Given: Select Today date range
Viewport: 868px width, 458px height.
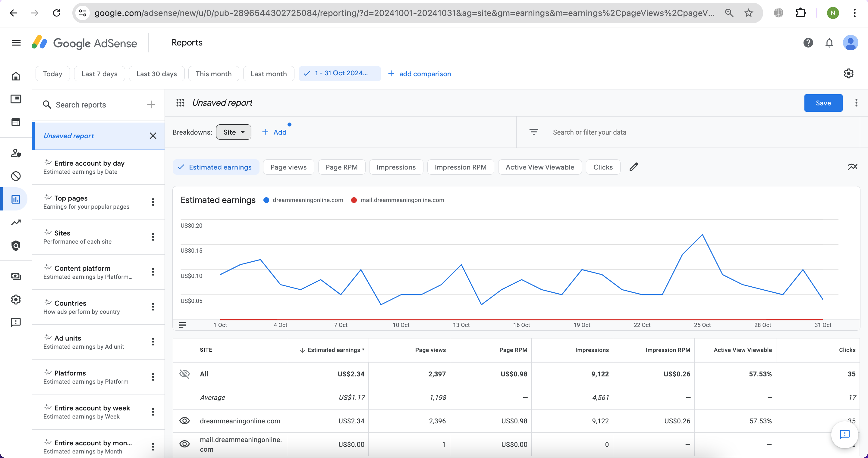Looking at the screenshot, I should 52,73.
